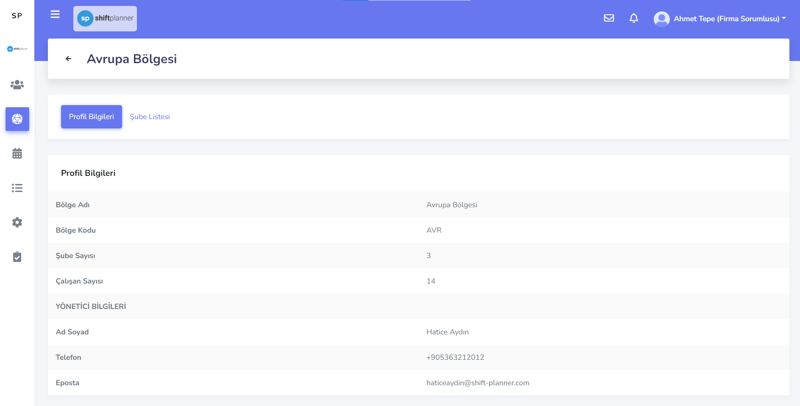Open the settings gear in sidebar
The image size is (800, 406).
[x=17, y=223]
